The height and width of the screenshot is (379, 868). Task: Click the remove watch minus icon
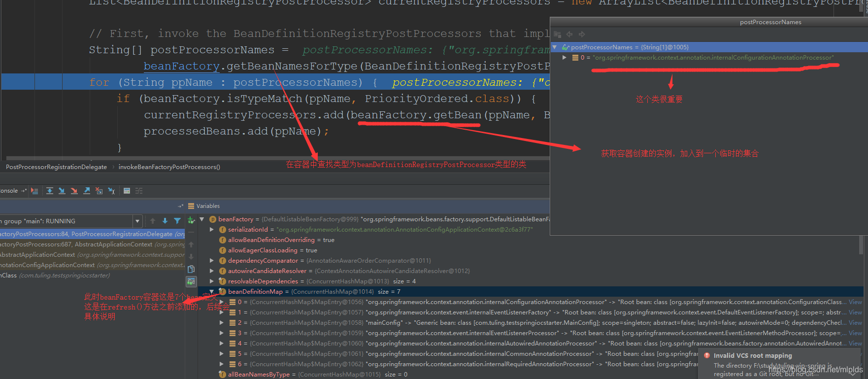point(191,232)
